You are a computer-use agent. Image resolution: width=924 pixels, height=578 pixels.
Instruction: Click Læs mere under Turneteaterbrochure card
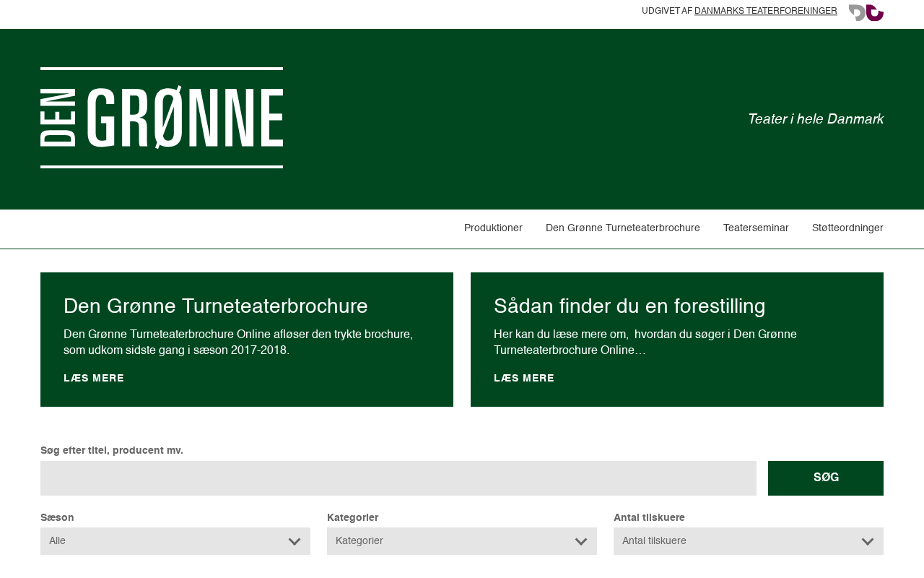[94, 378]
